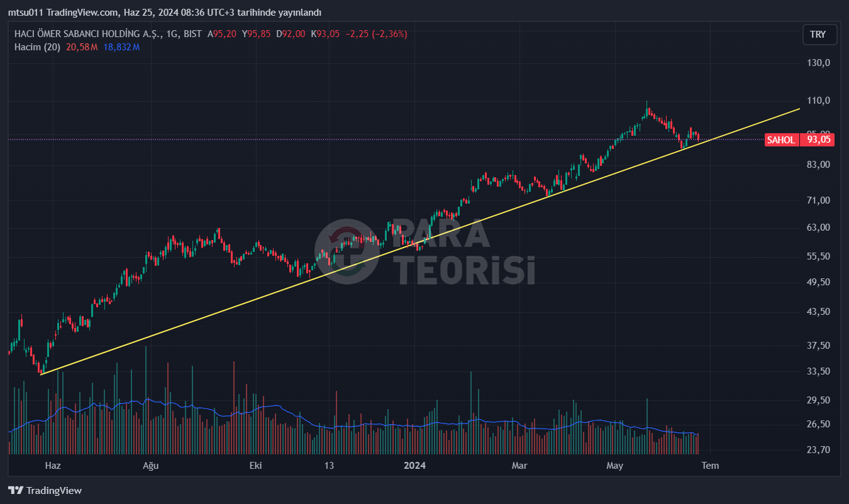Click the 43,50 price axis label
Image resolution: width=849 pixels, height=504 pixels.
coord(819,312)
